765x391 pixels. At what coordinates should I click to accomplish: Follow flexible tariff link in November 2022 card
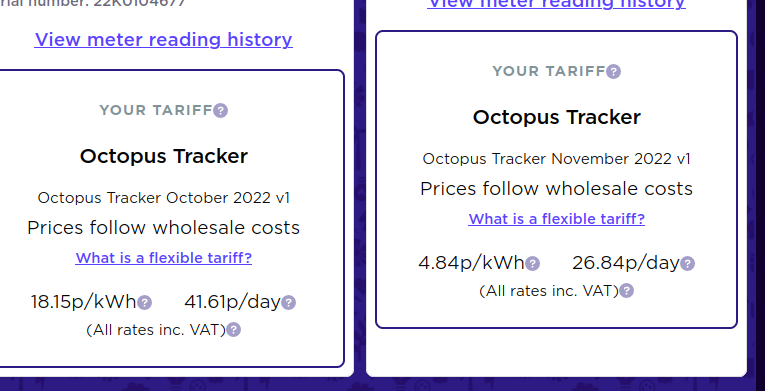(556, 219)
